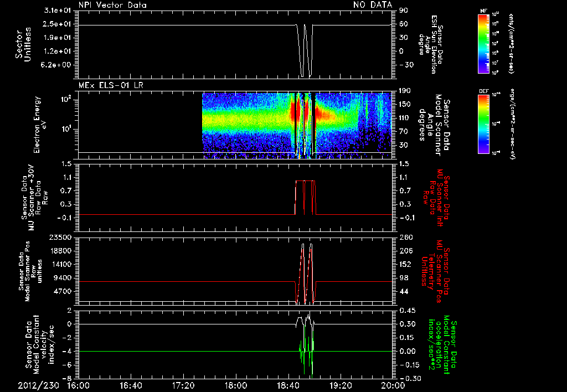
Task: Click the red MU Scanner pulse plateau
Action: (x=306, y=181)
